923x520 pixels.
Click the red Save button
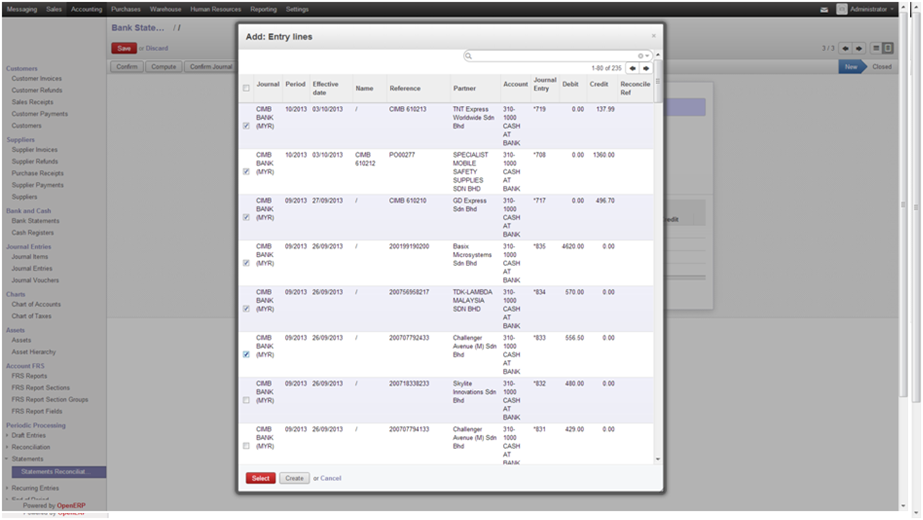[x=124, y=48]
